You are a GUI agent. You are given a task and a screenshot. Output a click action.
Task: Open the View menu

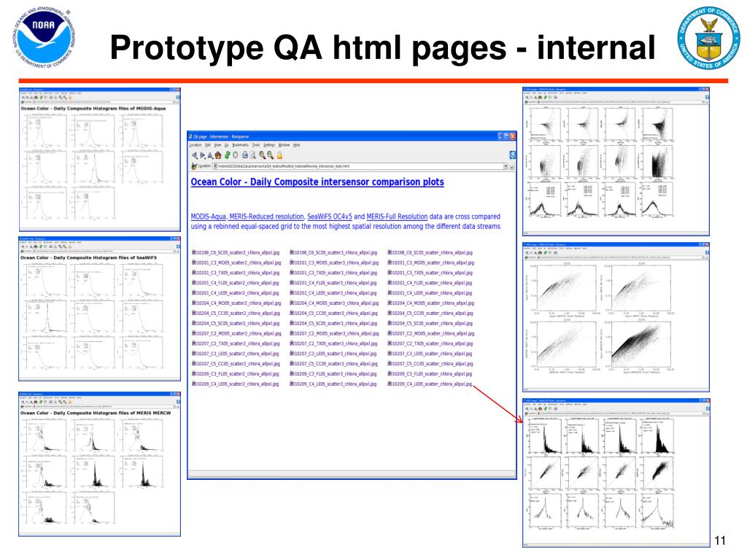click(217, 145)
